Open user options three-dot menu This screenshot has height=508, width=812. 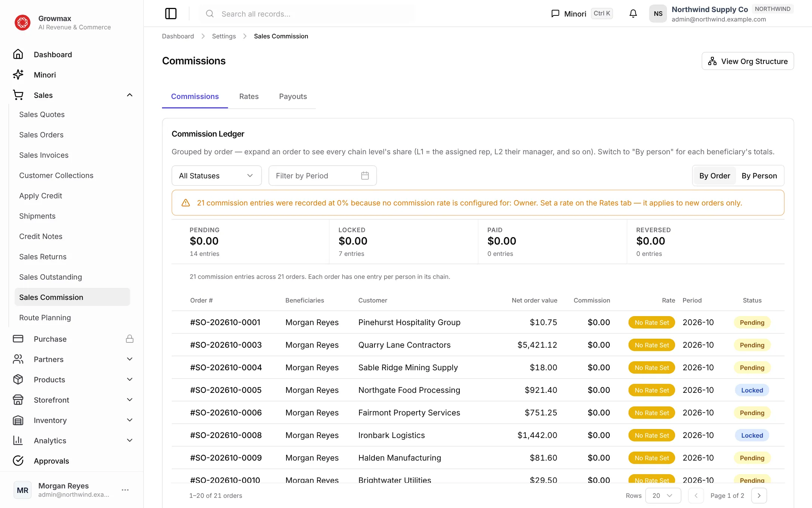(x=125, y=490)
